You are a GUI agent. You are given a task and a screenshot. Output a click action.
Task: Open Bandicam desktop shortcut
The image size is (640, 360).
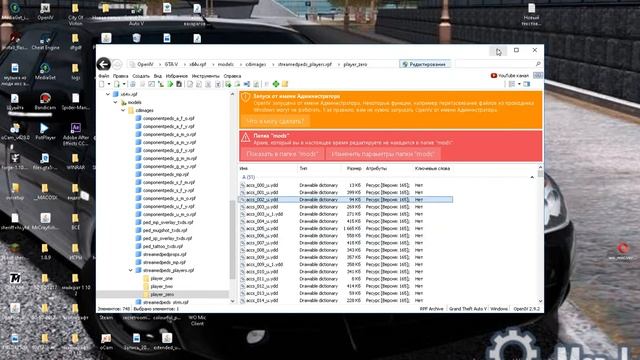(x=45, y=102)
